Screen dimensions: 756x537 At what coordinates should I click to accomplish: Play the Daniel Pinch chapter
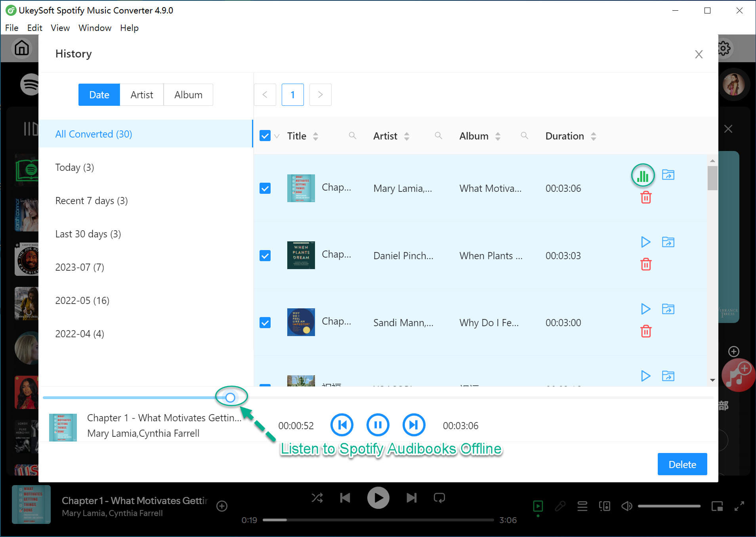coord(645,242)
